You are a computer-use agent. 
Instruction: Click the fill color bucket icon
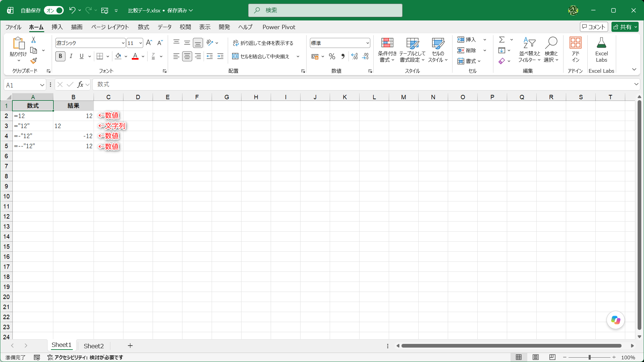[x=118, y=56]
